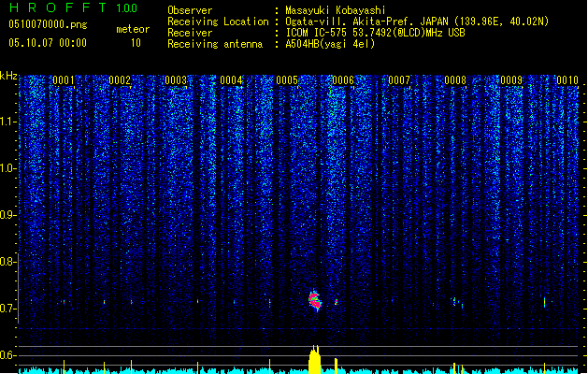Select the 0003 minute marker
588x374 pixels.
(176, 80)
